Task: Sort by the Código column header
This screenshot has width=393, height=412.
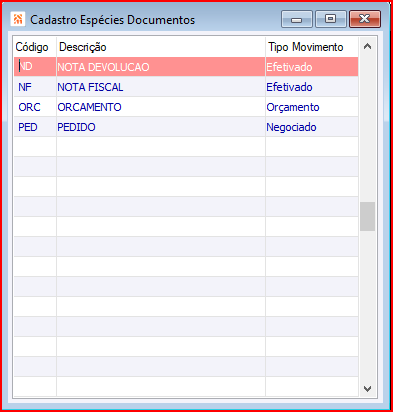Action: (x=35, y=47)
